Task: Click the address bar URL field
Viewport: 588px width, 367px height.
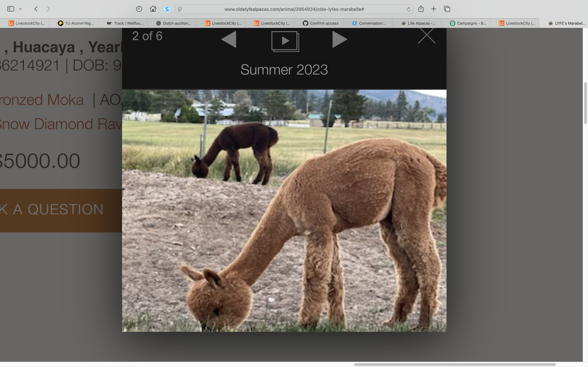Action: click(294, 9)
